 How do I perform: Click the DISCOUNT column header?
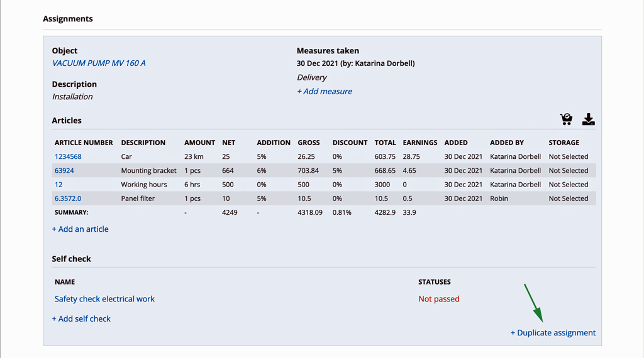pyautogui.click(x=350, y=143)
